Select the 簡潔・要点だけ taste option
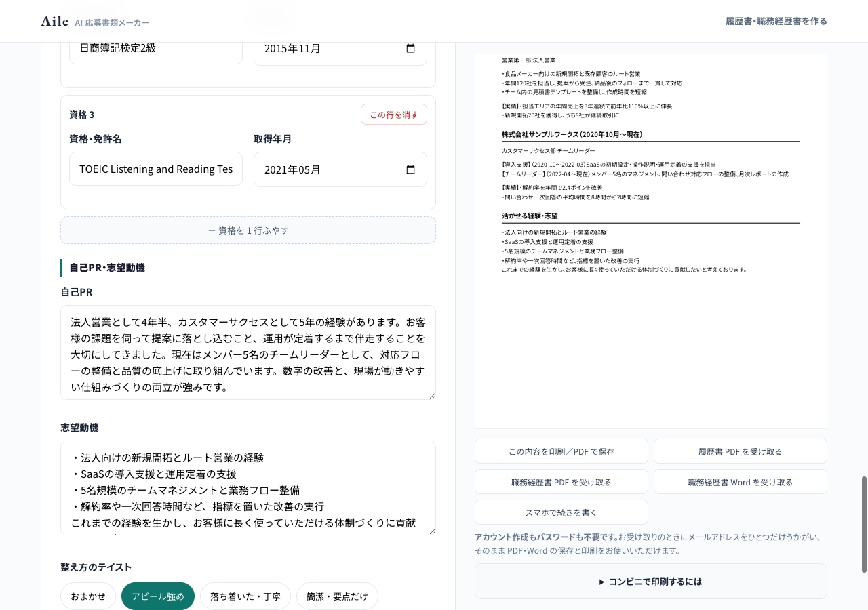The image size is (868, 610). [337, 596]
